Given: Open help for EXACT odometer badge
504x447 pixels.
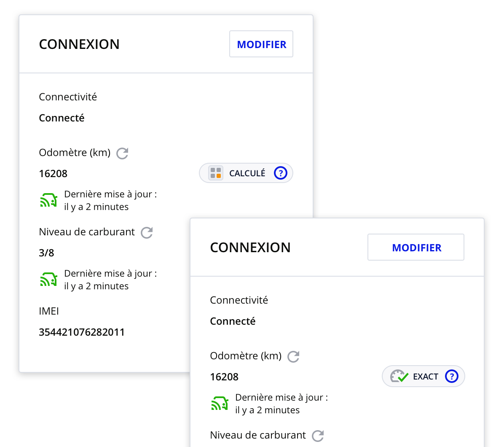Looking at the screenshot, I should pyautogui.click(x=451, y=376).
